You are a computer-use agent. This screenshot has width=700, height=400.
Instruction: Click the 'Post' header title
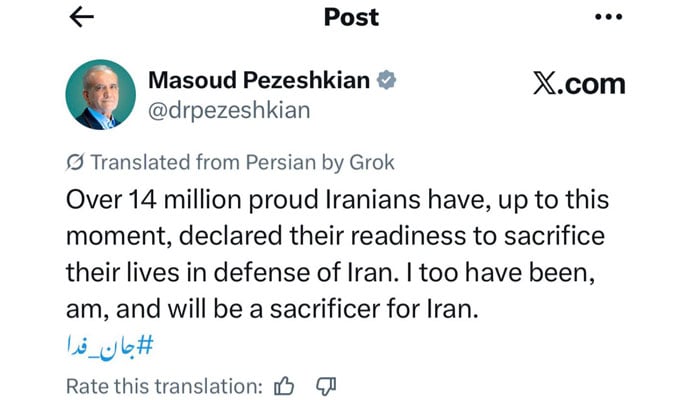point(350,17)
